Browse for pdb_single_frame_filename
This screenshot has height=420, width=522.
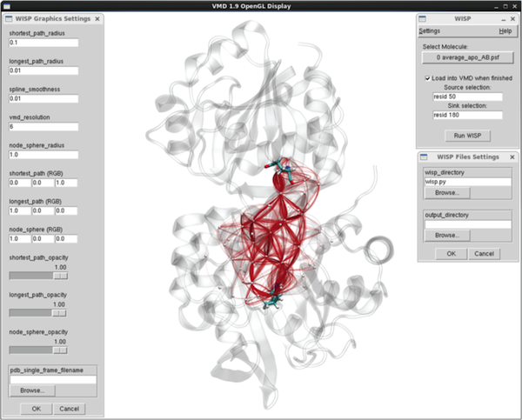coord(32,391)
